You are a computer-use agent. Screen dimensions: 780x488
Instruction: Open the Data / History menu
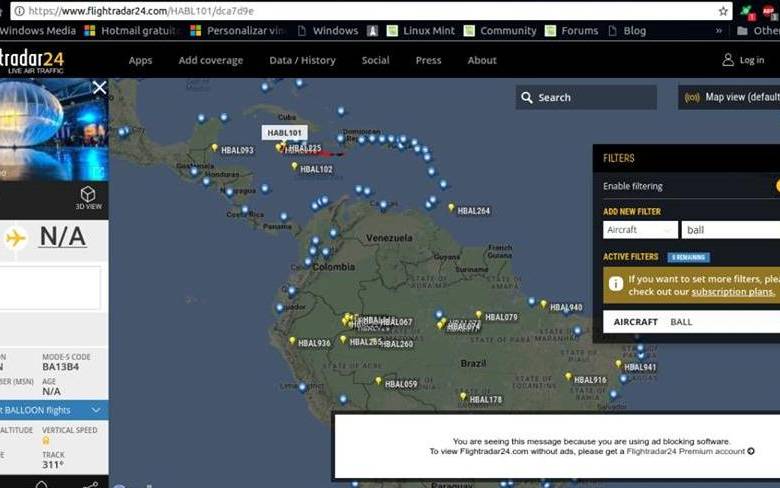coord(302,60)
